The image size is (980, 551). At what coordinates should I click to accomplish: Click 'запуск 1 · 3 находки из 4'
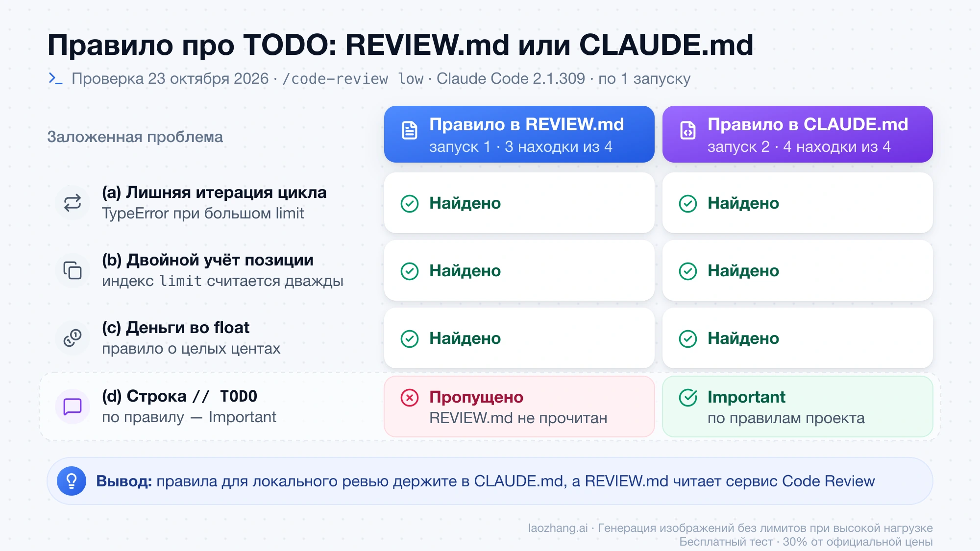coord(521,147)
